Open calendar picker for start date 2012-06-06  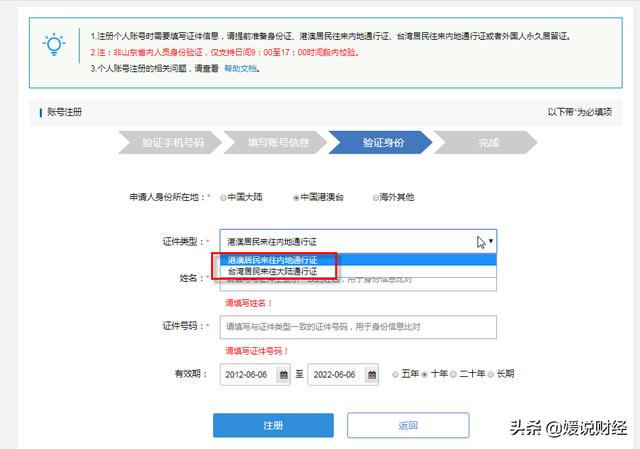[x=283, y=374]
